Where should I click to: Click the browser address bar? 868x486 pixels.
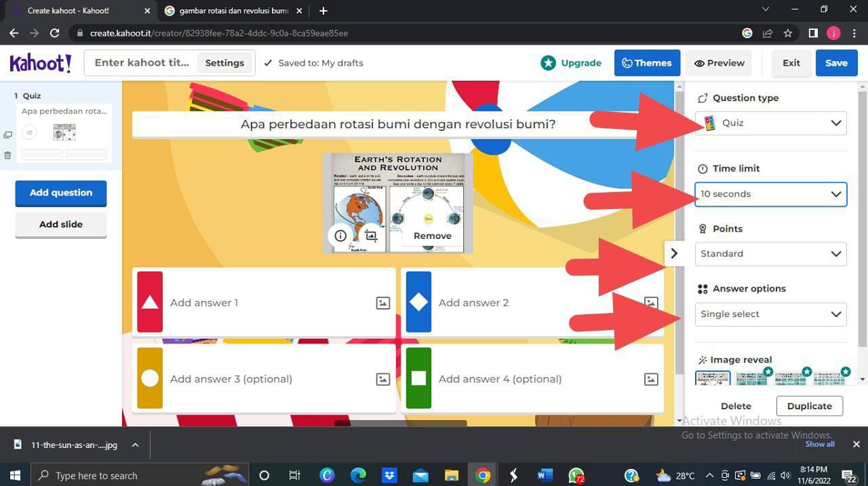point(407,33)
